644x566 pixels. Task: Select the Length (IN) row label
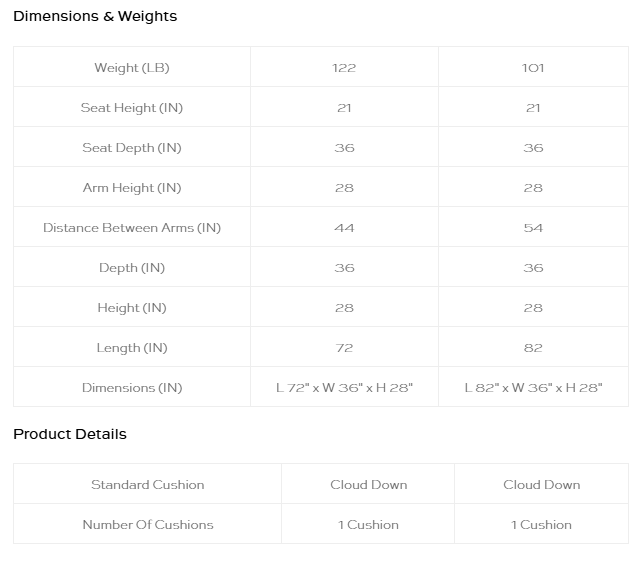[132, 348]
